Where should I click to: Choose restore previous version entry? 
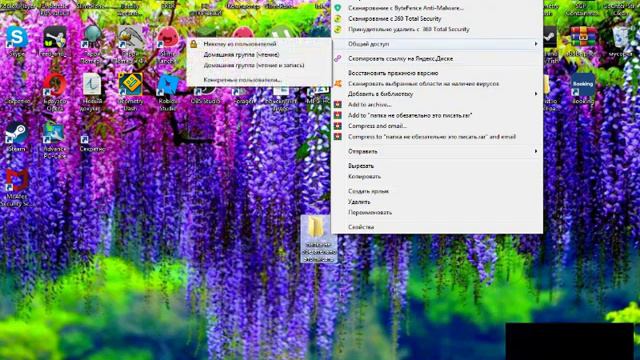pyautogui.click(x=437, y=73)
